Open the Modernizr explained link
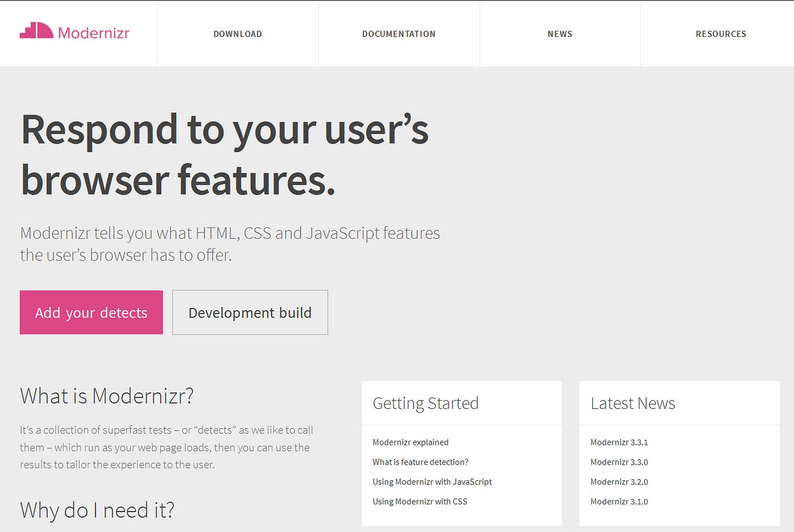 point(411,442)
